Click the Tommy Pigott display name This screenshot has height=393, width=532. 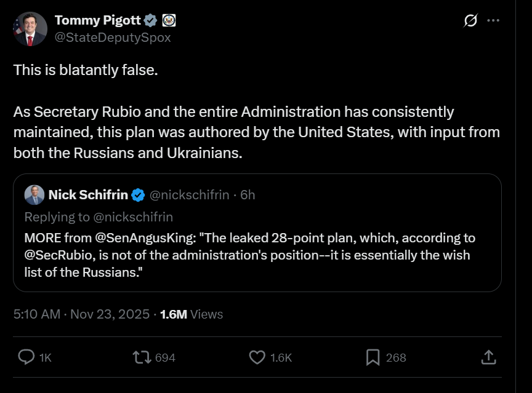pyautogui.click(x=98, y=20)
